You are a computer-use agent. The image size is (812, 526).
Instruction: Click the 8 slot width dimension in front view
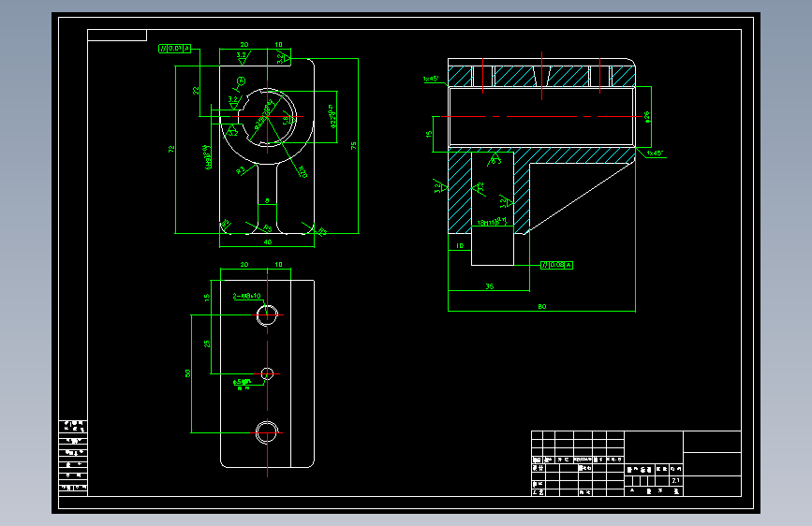pos(267,201)
